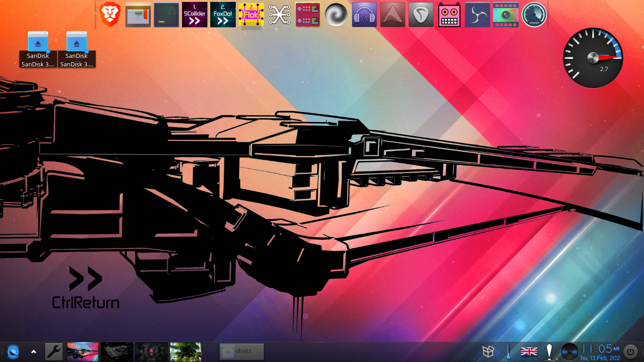
Task: Select the three masked figures wallpaper thumbnail
Action: click(151, 352)
